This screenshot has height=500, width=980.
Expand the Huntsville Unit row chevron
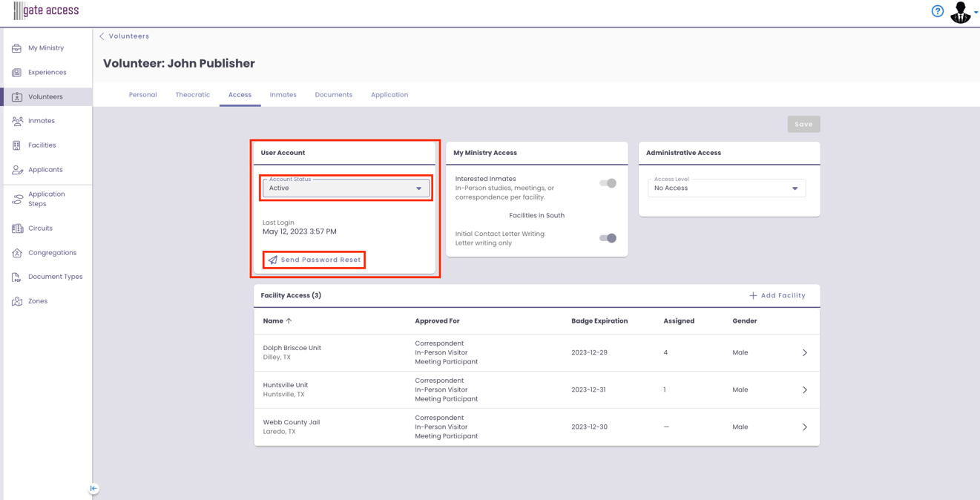[805, 390]
